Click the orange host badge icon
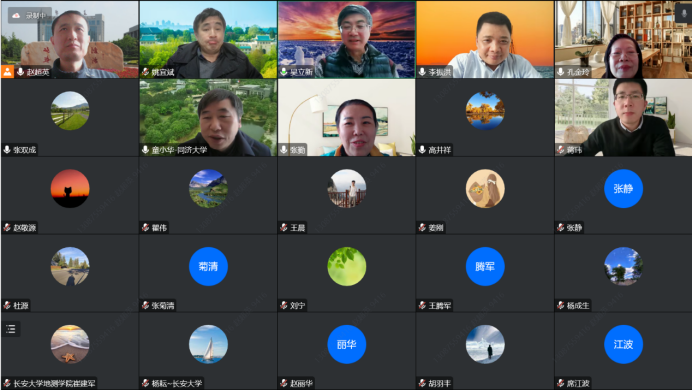 click(x=8, y=72)
